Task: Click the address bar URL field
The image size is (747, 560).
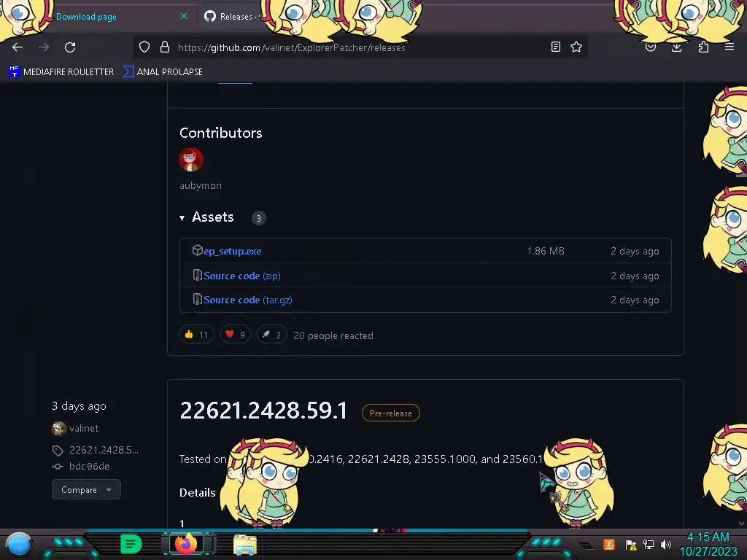Action: pyautogui.click(x=362, y=47)
